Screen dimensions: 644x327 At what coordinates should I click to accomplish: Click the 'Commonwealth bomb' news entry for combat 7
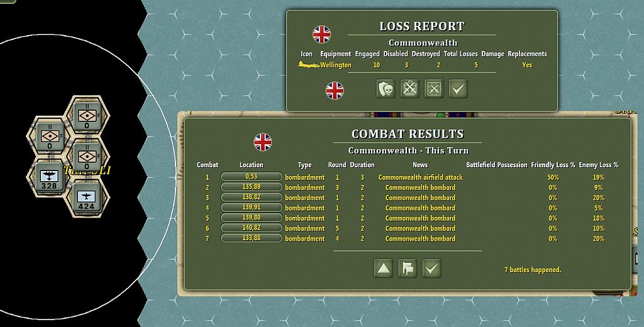pyautogui.click(x=420, y=239)
